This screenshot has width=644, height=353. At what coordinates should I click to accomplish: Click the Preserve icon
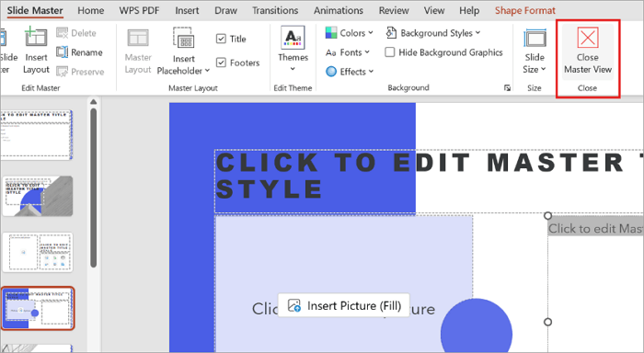[62, 72]
